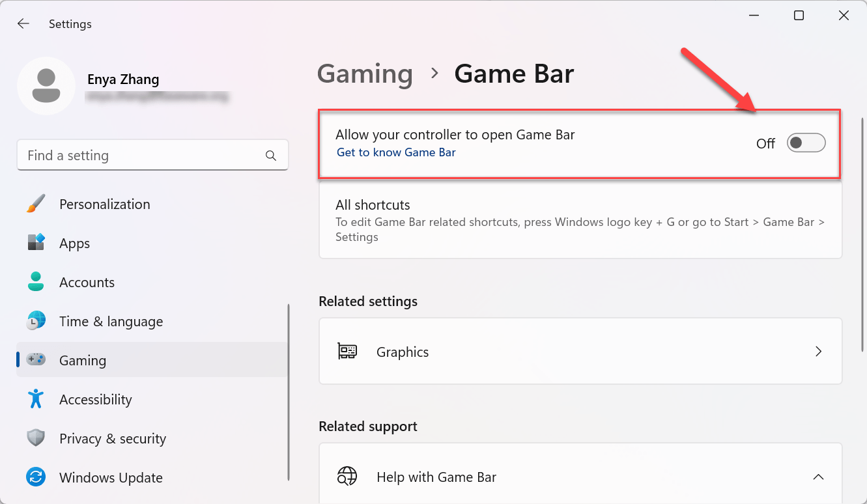
Task: Open Personalization settings
Action: point(152,204)
